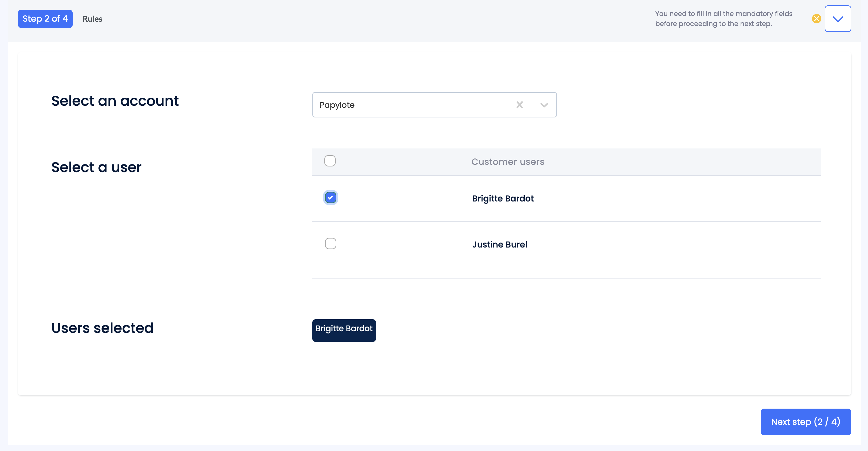Open the account dropdown arrow
Viewport: 868px width, 451px height.
pos(544,105)
